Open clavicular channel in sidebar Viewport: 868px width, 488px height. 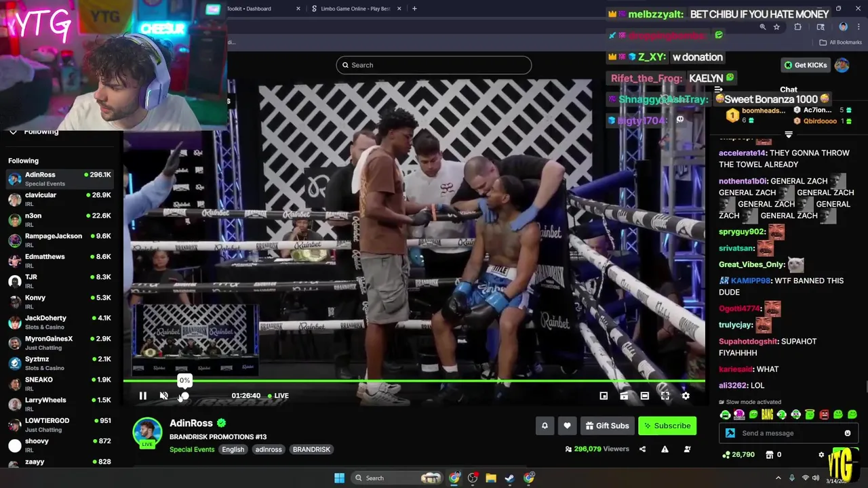click(x=61, y=199)
